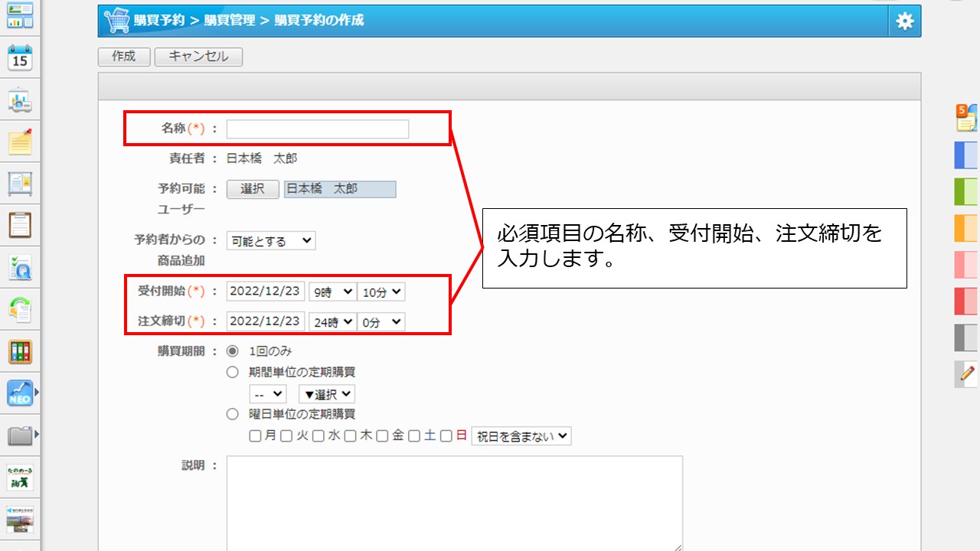
Task: Select the red sticky note color tab
Action: click(966, 301)
